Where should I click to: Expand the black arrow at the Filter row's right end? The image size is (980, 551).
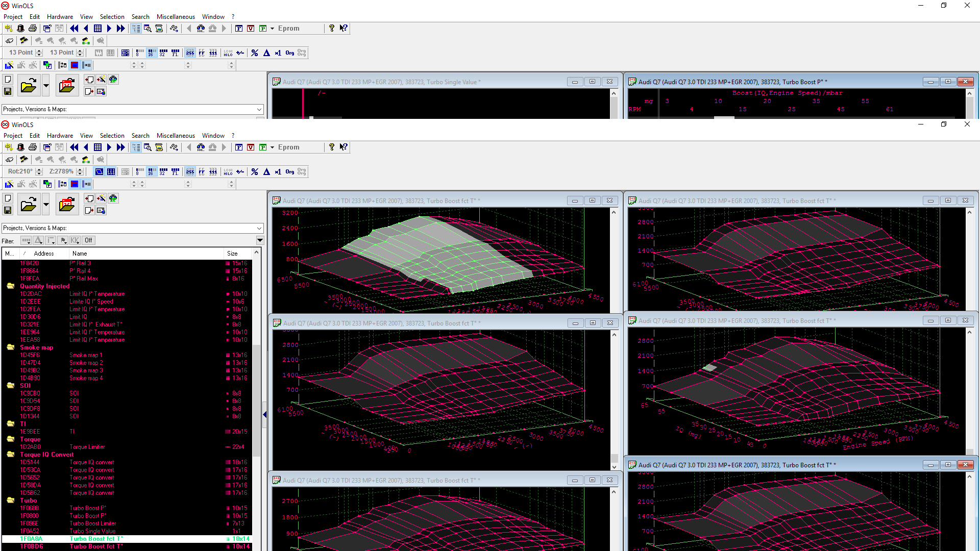[x=260, y=240]
